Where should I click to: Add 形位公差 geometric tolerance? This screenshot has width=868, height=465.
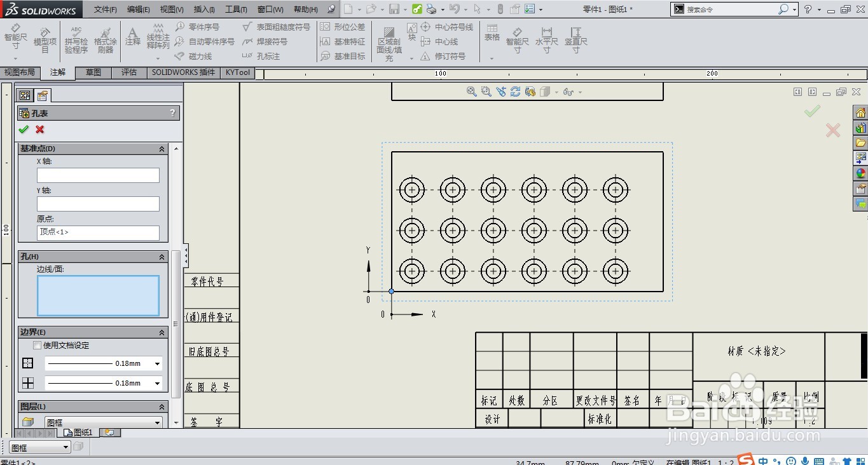click(343, 27)
